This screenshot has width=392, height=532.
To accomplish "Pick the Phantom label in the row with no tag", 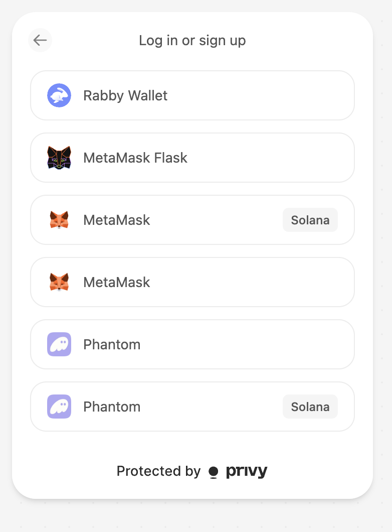I will pos(112,344).
